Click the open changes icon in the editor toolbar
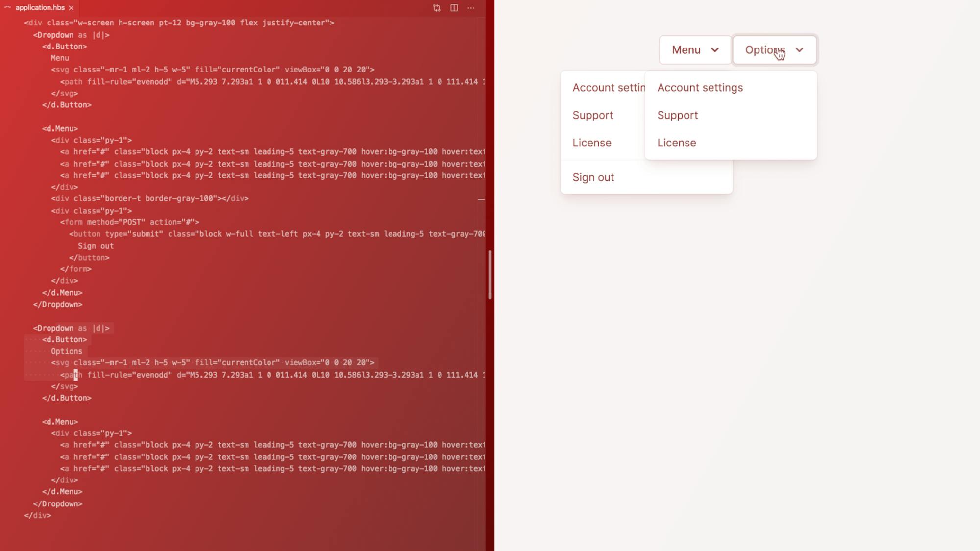 coord(436,8)
